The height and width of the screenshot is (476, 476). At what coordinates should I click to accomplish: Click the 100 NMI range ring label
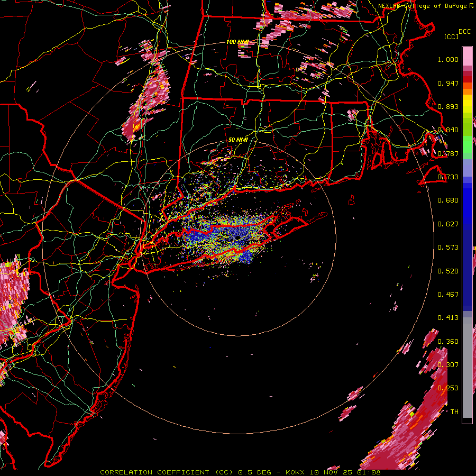pyautogui.click(x=237, y=42)
